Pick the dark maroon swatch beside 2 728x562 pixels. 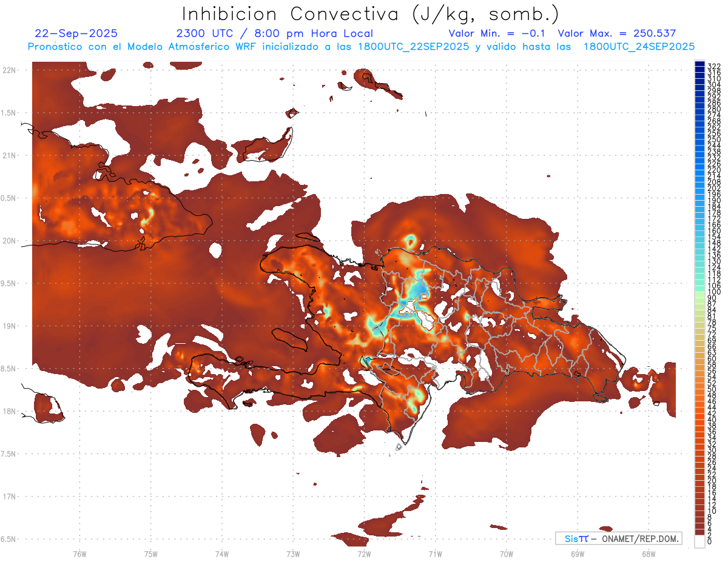coord(699,532)
